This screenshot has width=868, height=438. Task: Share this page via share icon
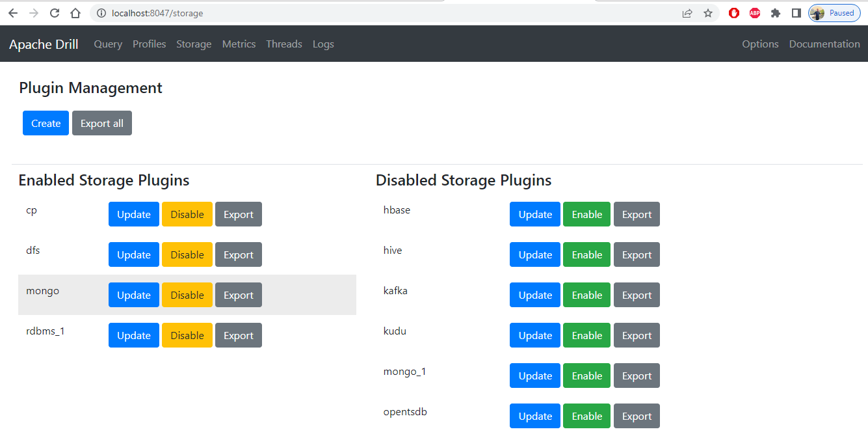click(687, 13)
